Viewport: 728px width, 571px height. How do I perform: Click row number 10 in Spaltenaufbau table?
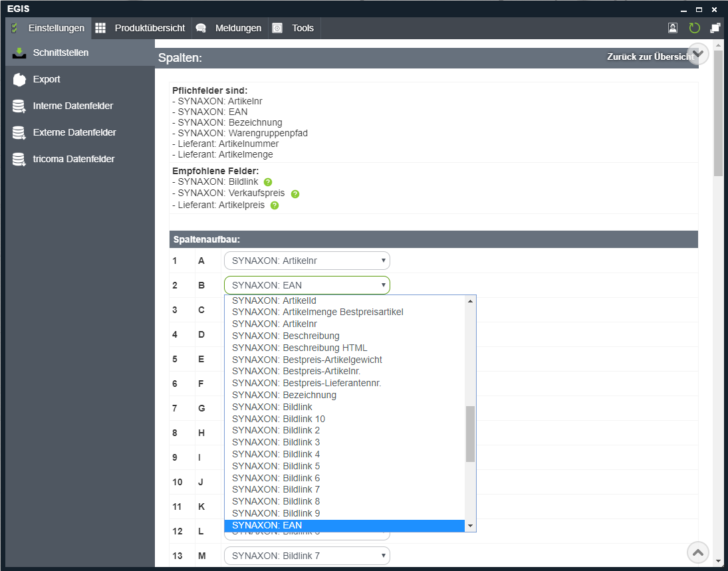[178, 482]
